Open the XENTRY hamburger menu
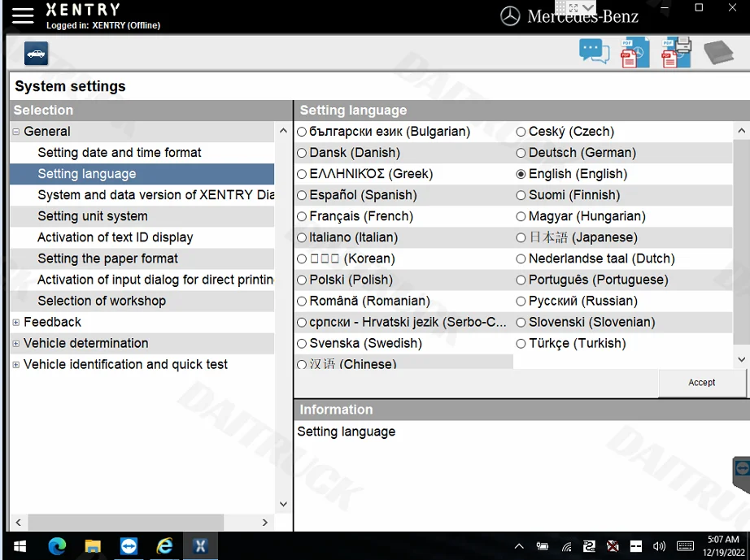 23,15
